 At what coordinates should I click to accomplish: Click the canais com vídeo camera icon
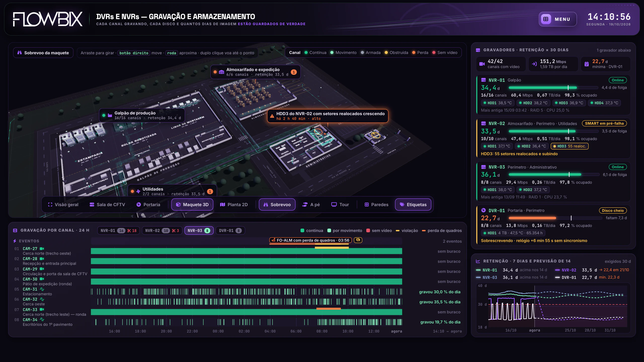tap(482, 64)
